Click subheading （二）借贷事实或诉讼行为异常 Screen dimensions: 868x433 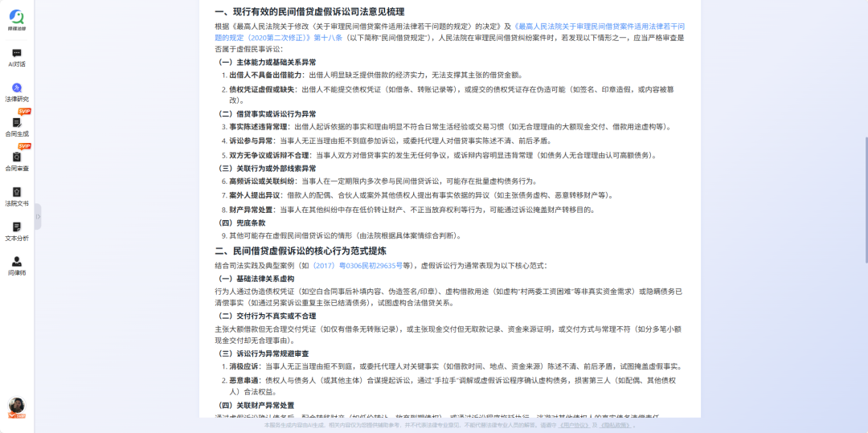(x=266, y=114)
